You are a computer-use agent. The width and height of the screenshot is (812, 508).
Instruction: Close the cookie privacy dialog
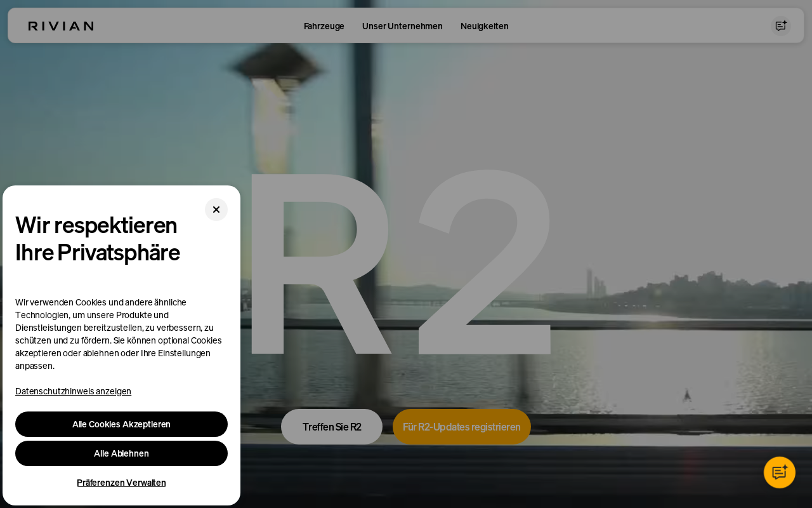point(216,210)
